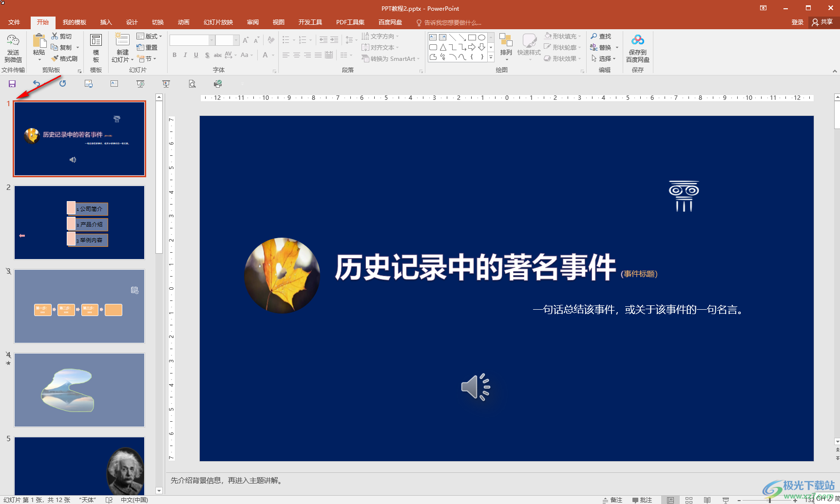Viewport: 840px width, 504px height.
Task: Click the Send to WeChat icon
Action: [x=13, y=40]
